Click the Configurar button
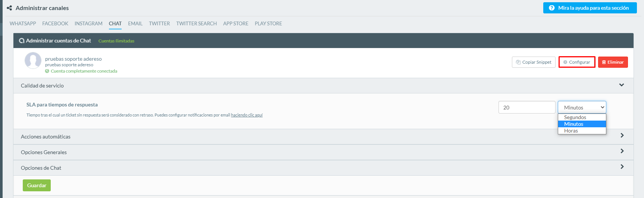The image size is (644, 198). 577,62
